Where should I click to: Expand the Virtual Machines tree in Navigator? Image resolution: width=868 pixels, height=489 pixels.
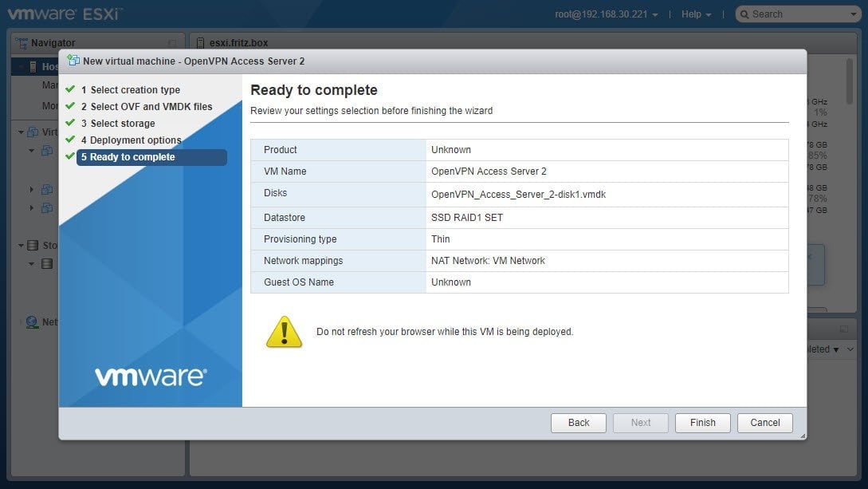click(x=20, y=132)
